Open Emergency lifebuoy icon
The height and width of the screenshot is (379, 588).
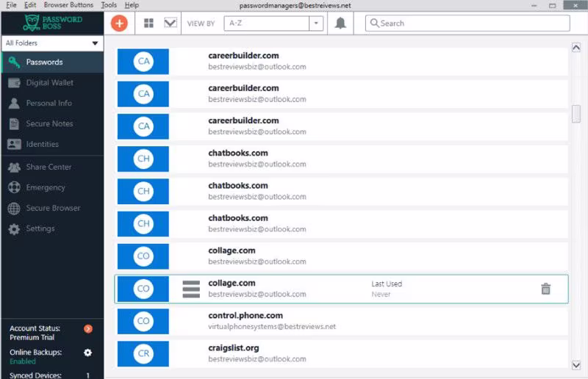14,187
